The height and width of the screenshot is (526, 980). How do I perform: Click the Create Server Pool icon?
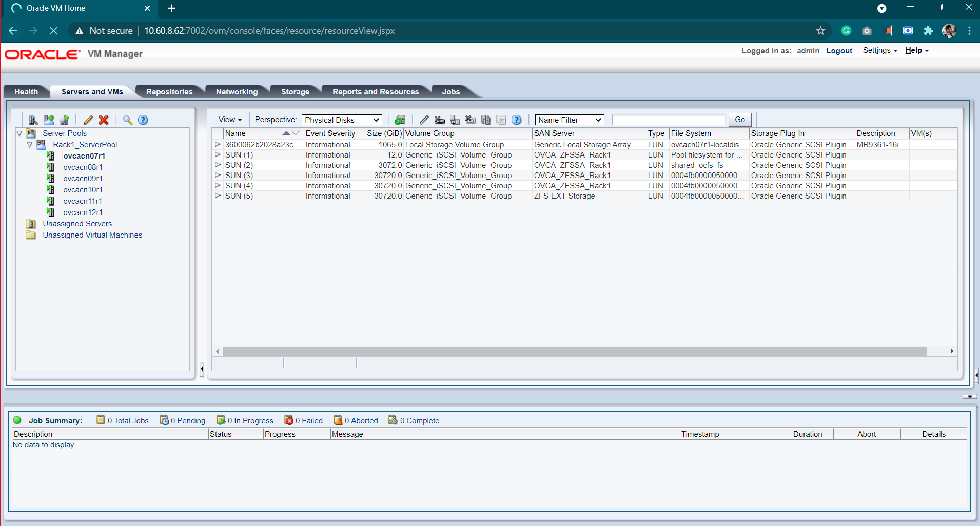click(x=49, y=120)
